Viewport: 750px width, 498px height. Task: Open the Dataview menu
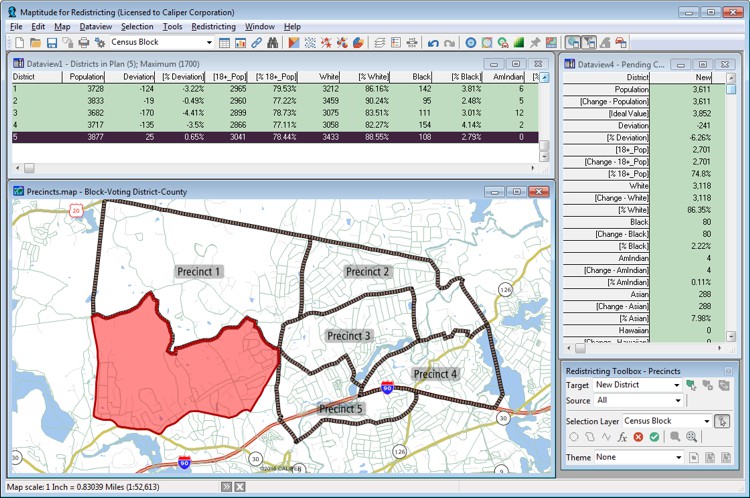96,26
